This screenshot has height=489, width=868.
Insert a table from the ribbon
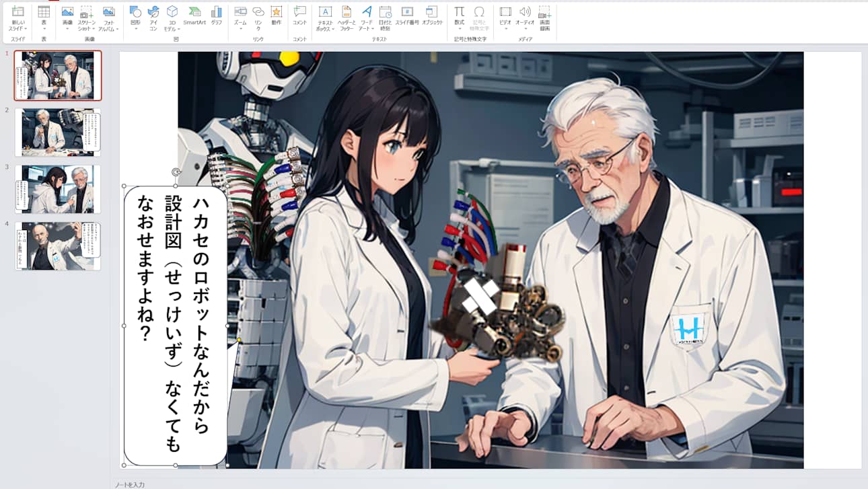[x=44, y=17]
